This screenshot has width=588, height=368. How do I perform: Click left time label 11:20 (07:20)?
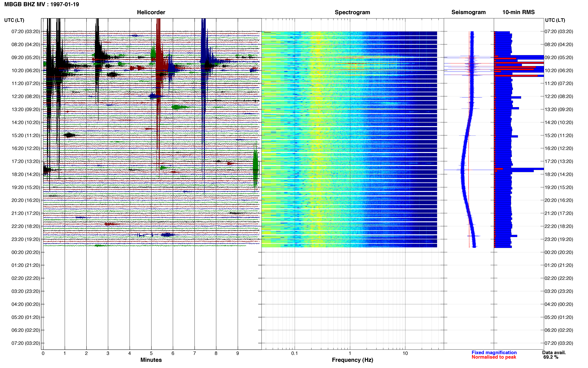point(26,83)
